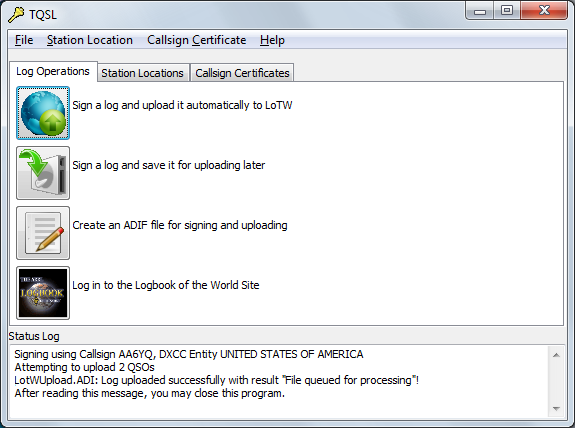
Task: Click 'Create an ADIF file' label text
Action: point(180,225)
